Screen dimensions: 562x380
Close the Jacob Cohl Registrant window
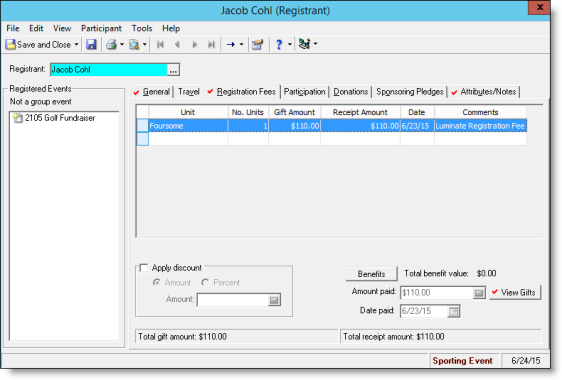[x=539, y=8]
